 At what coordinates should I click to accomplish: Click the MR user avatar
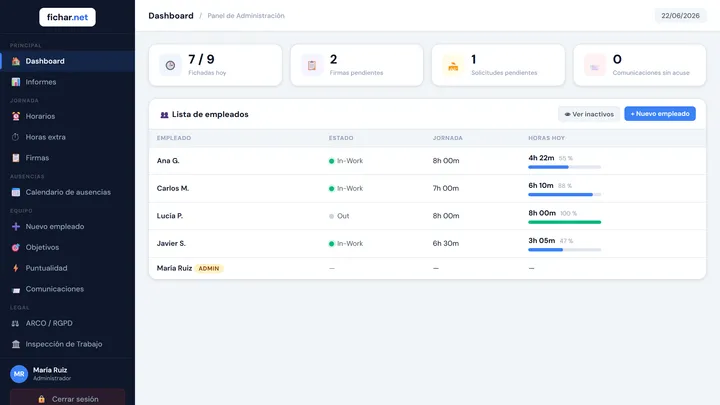[x=19, y=374]
